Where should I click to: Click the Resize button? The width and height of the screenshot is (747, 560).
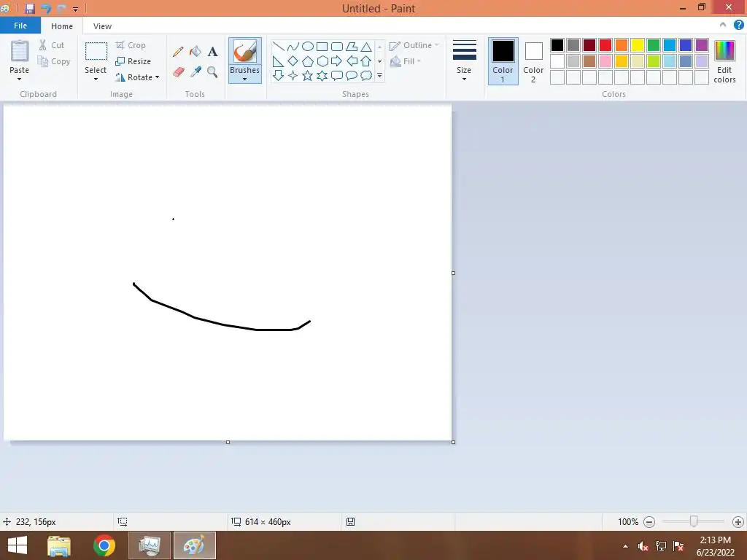[x=133, y=61]
